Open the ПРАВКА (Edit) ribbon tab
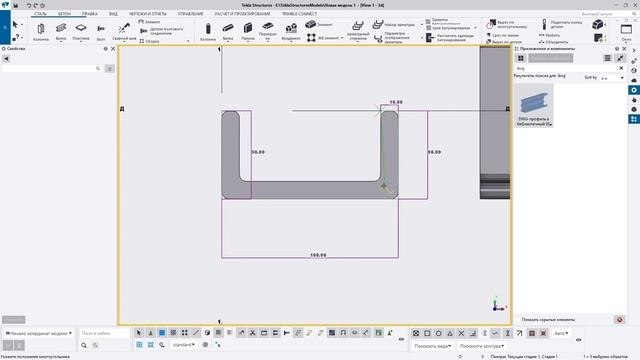The image size is (640, 360). (x=90, y=14)
